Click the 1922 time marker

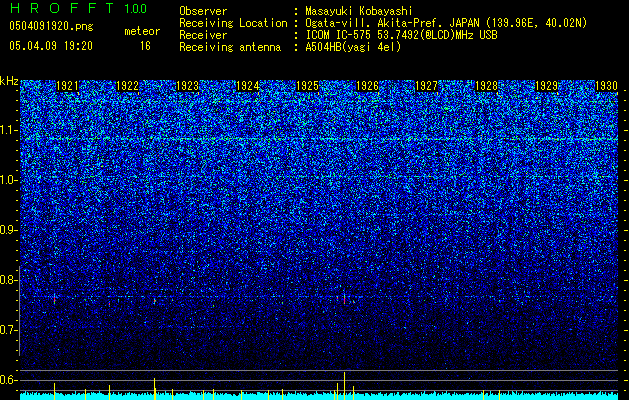click(x=127, y=86)
